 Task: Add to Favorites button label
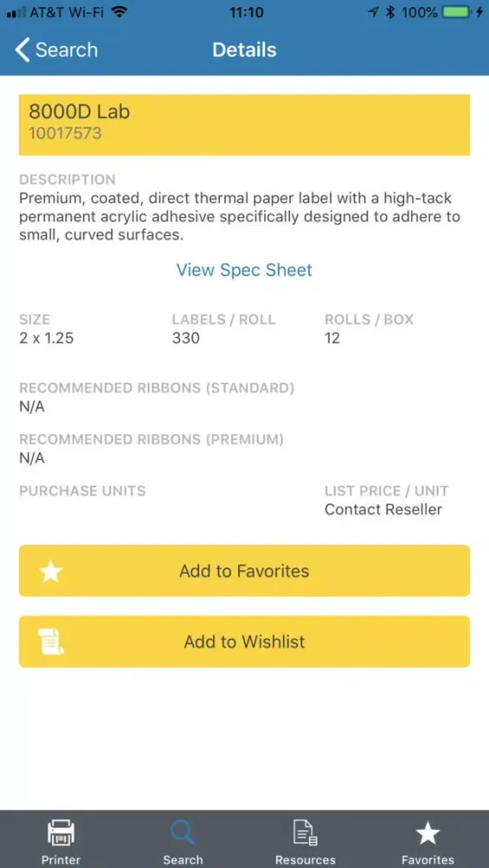[x=244, y=571]
